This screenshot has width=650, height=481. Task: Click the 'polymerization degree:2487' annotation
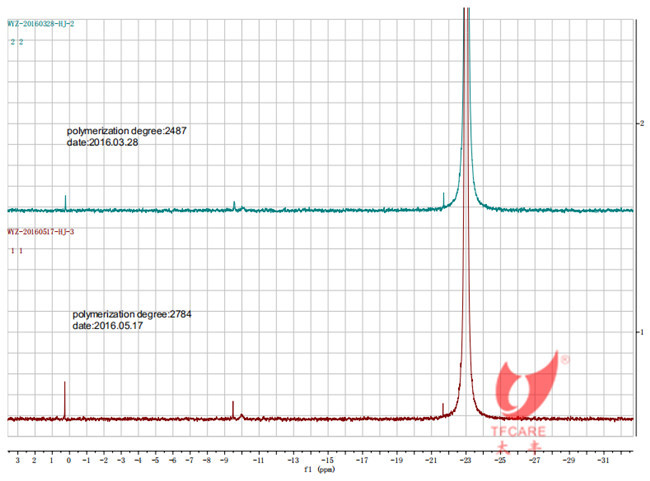pyautogui.click(x=126, y=131)
